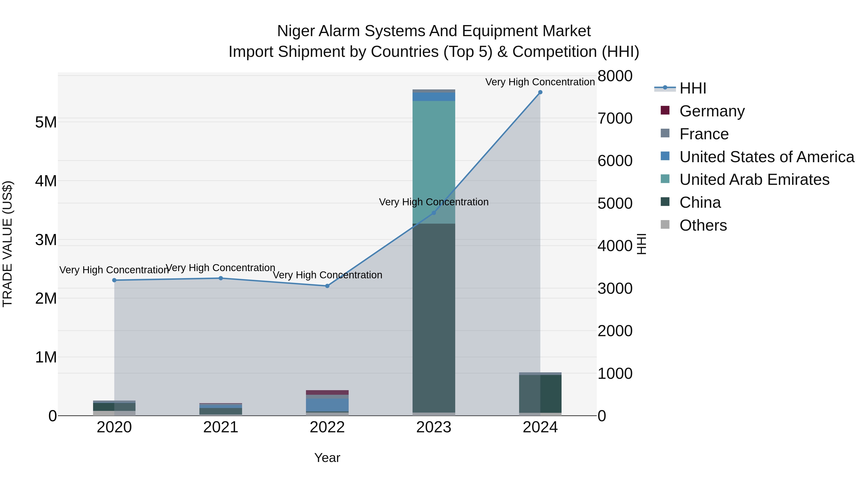Screen dimensions: 868x488
Task: Click the Others gray legend square
Action: (665, 224)
